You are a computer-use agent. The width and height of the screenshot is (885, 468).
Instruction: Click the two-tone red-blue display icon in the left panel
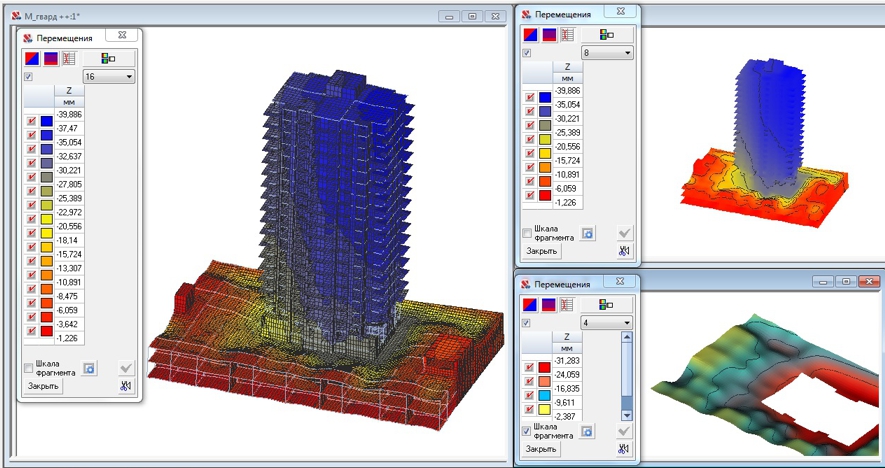coord(31,58)
